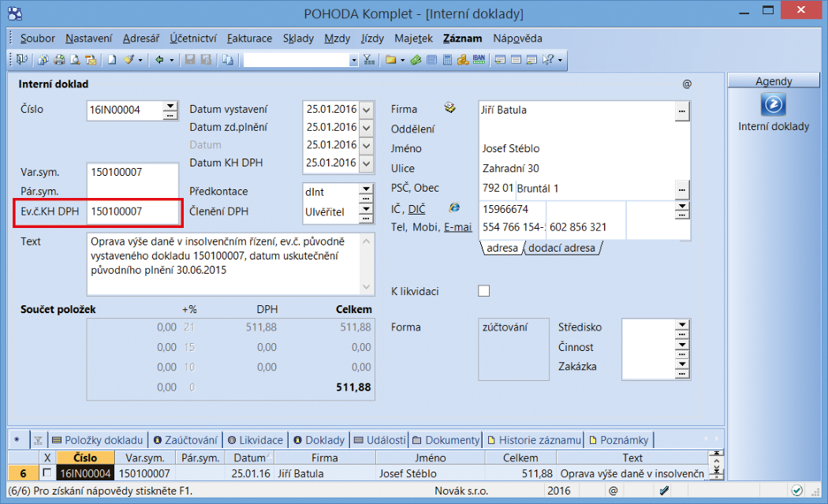Click the DIČ link label
Viewport: 828px width, 504px height.
coord(416,209)
